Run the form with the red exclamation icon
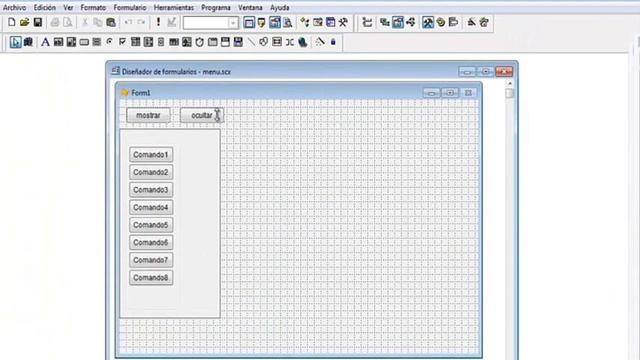The height and width of the screenshot is (360, 640). (x=158, y=22)
